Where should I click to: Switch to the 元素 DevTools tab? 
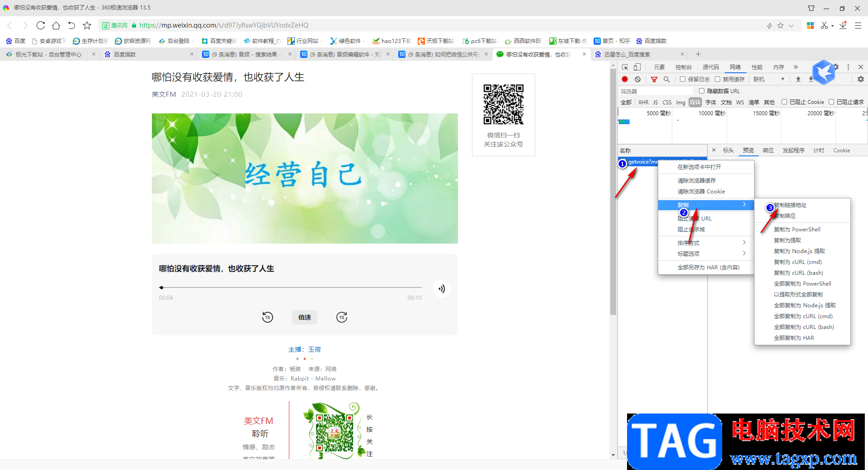659,67
